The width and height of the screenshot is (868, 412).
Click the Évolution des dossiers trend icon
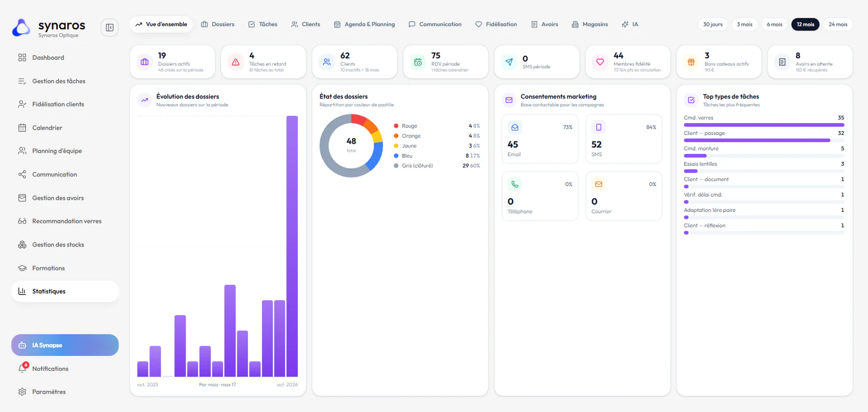145,100
